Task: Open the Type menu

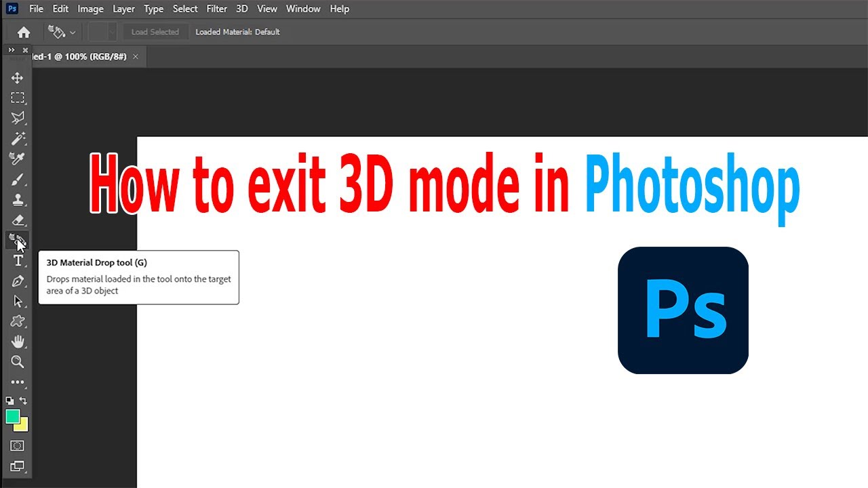Action: tap(154, 9)
